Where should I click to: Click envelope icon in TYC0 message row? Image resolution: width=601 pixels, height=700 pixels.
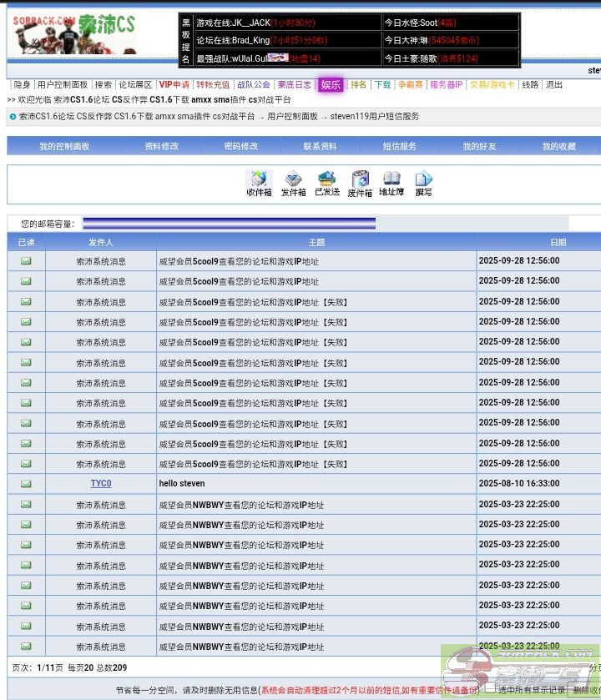coord(26,484)
